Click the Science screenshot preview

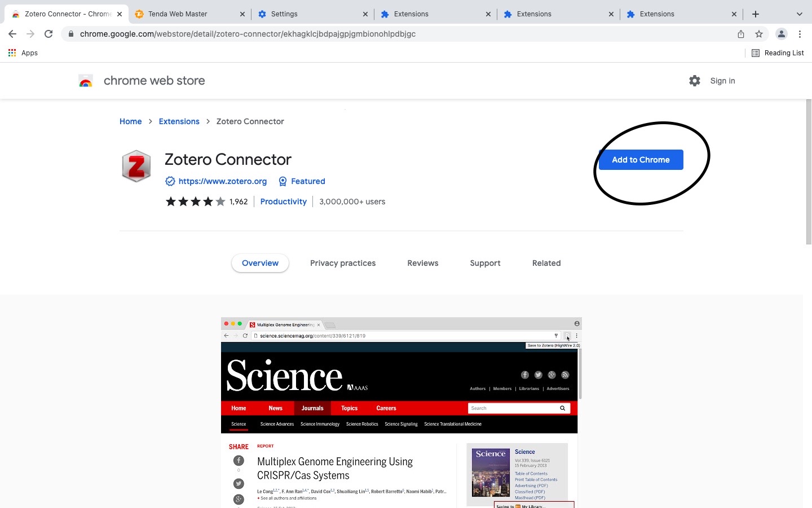click(401, 413)
